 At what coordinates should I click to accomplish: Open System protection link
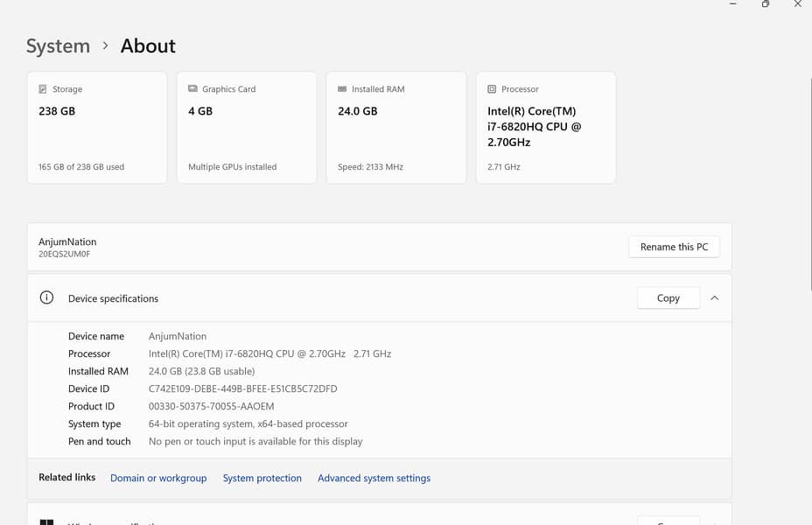tap(262, 478)
